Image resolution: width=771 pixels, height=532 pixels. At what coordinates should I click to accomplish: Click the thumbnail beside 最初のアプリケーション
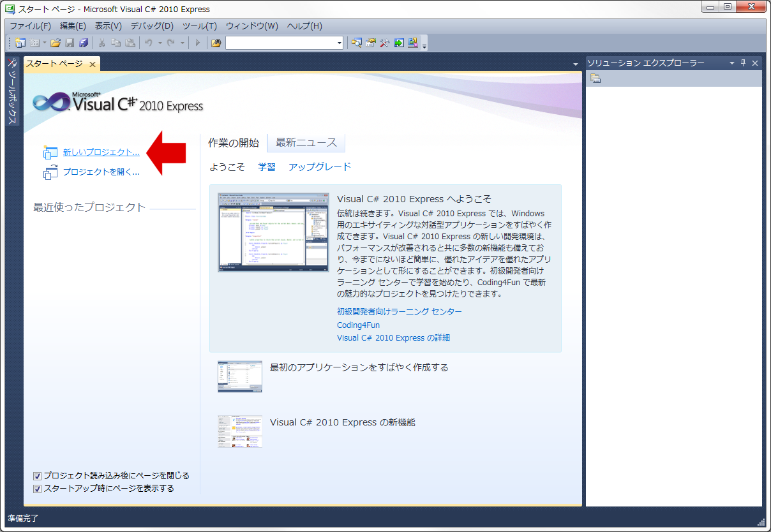(240, 376)
